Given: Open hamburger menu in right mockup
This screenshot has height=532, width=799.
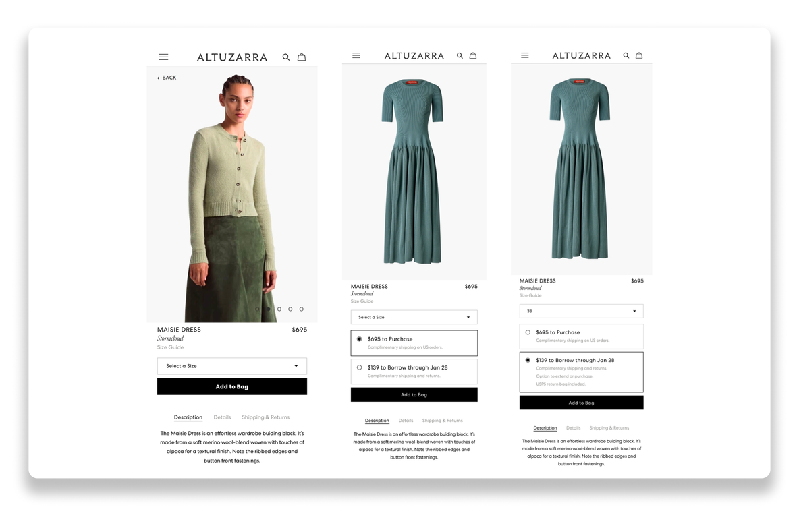Looking at the screenshot, I should tap(525, 55).
